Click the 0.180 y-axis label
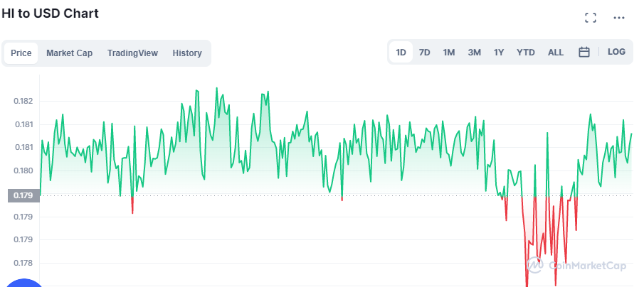Screen dimensions: 644x287 click(23, 170)
